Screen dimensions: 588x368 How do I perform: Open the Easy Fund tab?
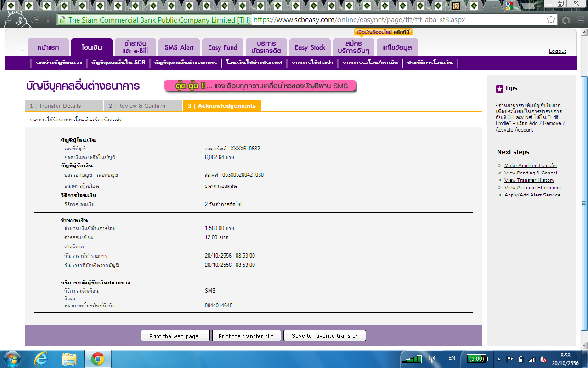222,47
